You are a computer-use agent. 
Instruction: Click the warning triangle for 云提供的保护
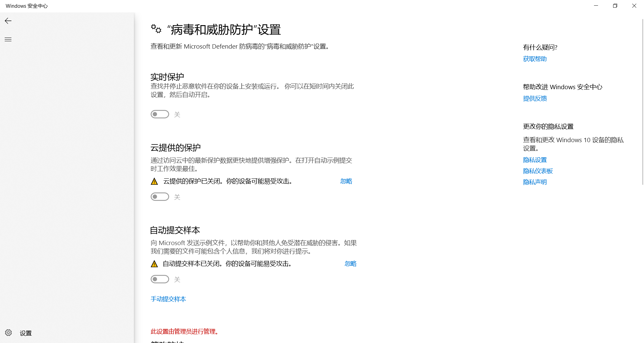[x=154, y=181]
